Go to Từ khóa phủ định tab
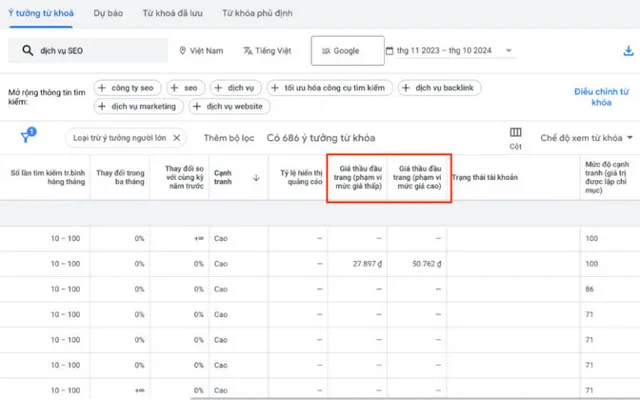 coord(257,13)
